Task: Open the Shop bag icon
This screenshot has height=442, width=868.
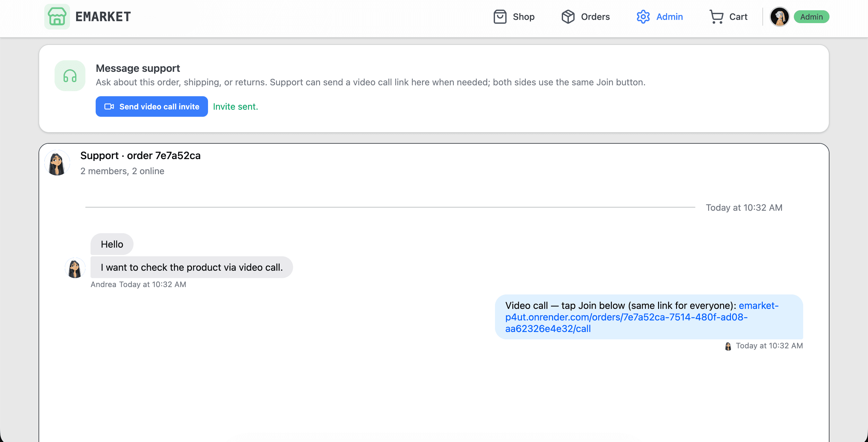Action: coord(500,16)
